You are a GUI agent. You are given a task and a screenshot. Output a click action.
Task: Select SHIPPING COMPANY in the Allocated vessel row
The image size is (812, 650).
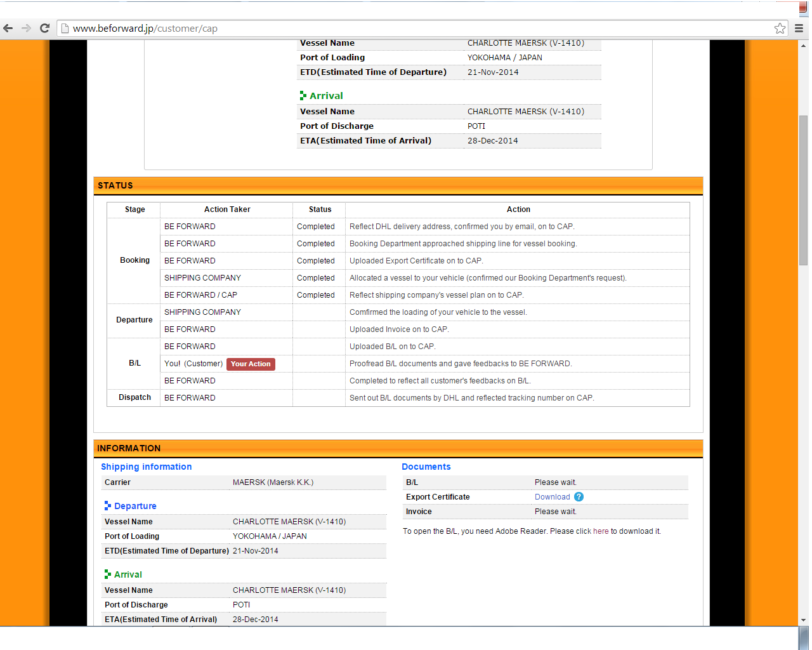click(x=202, y=278)
